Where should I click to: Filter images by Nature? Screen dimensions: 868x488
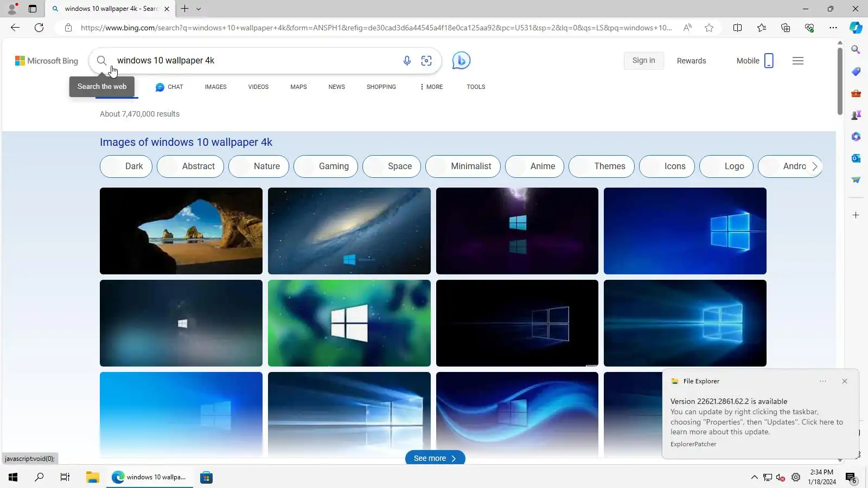pyautogui.click(x=259, y=166)
